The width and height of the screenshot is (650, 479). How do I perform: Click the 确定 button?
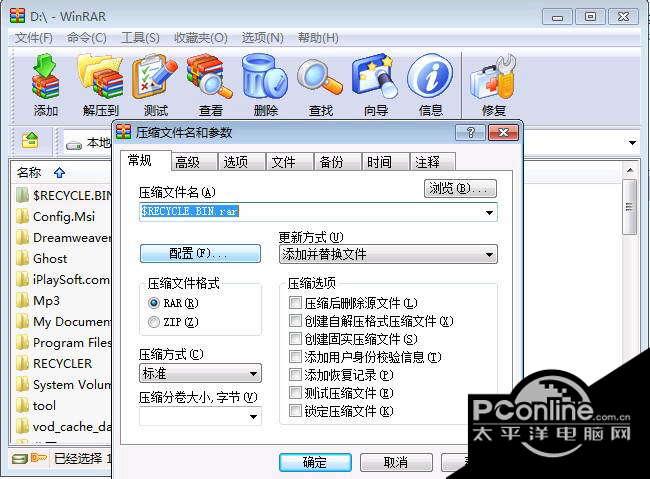tap(315, 462)
